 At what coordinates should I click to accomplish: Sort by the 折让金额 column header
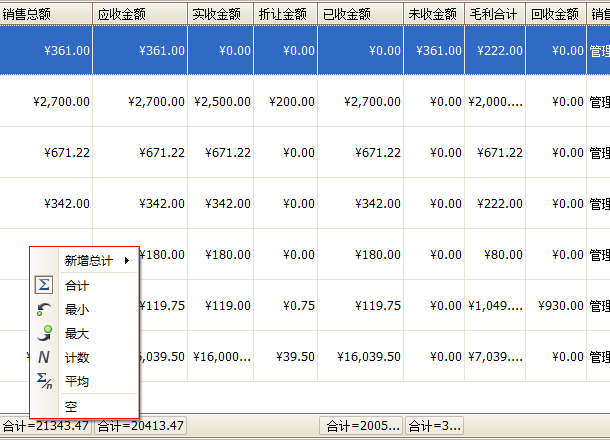coord(286,14)
